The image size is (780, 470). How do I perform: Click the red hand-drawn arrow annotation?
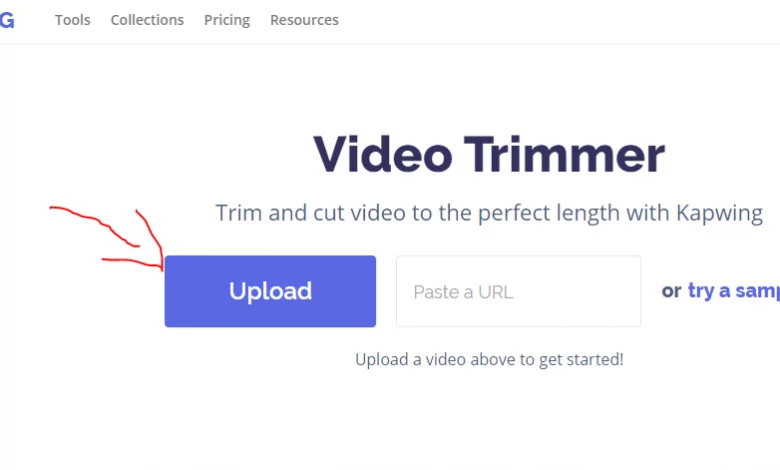107,239
